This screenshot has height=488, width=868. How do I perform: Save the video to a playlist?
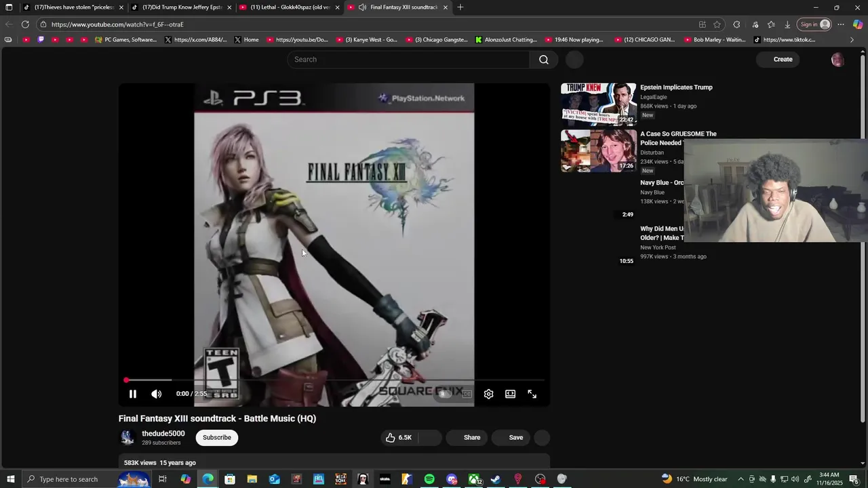(x=511, y=438)
